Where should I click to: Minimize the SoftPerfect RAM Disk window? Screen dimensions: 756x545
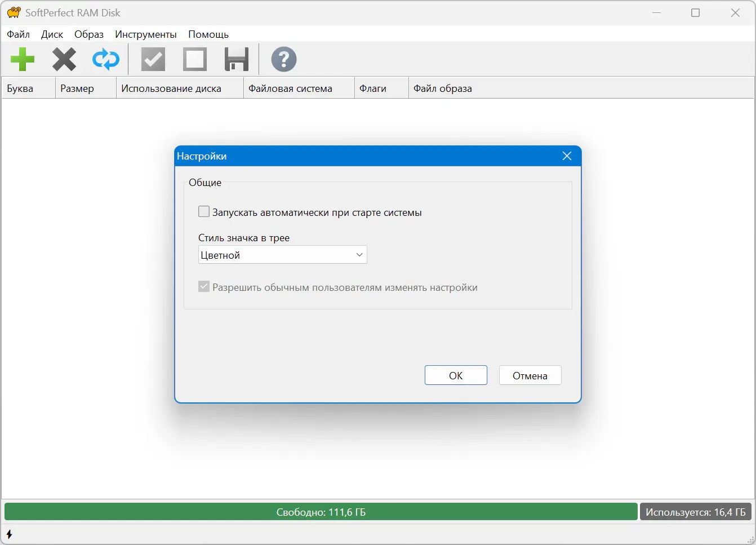click(656, 12)
